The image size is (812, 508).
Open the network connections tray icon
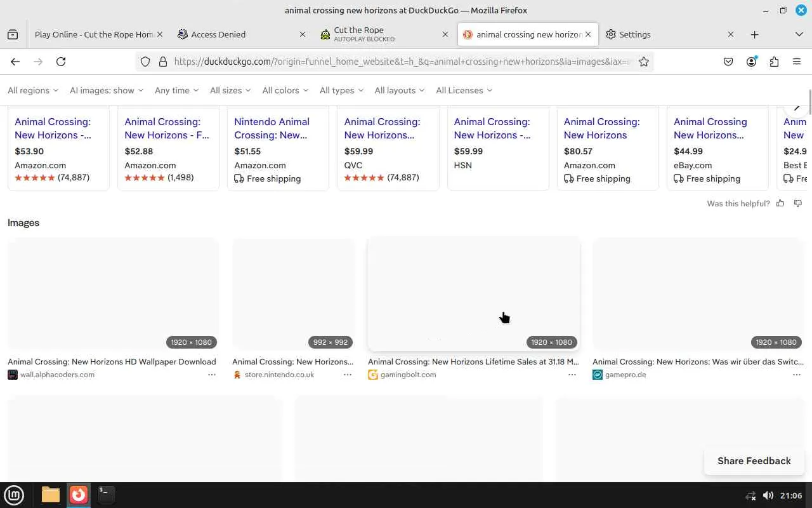pyautogui.click(x=750, y=495)
